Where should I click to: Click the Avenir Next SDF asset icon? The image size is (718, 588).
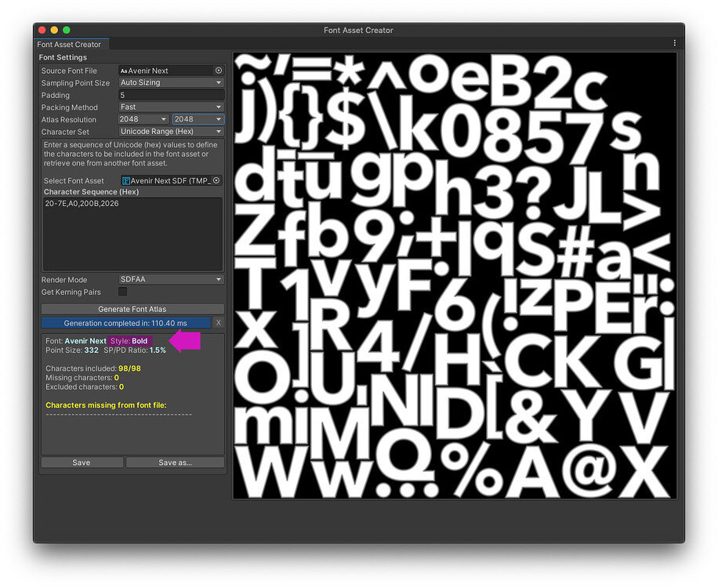pos(126,181)
